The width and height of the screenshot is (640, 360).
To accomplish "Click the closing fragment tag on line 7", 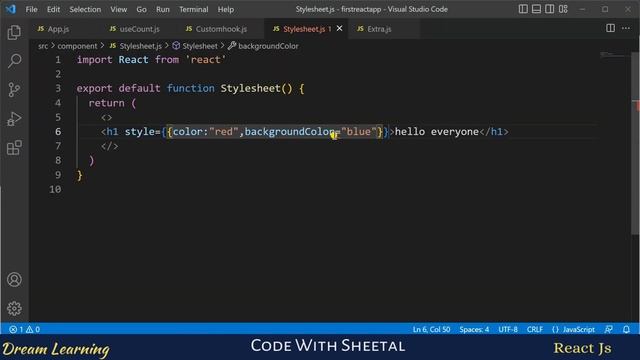I will tap(109, 146).
